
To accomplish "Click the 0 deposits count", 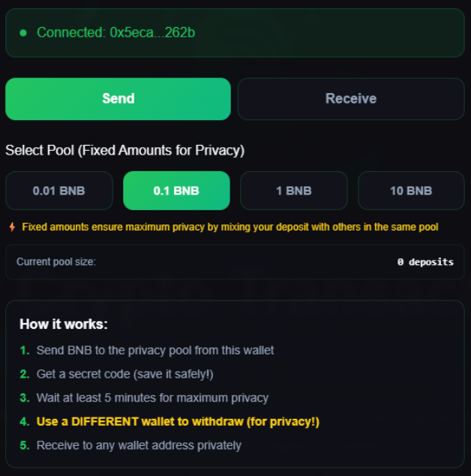I will point(425,262).
